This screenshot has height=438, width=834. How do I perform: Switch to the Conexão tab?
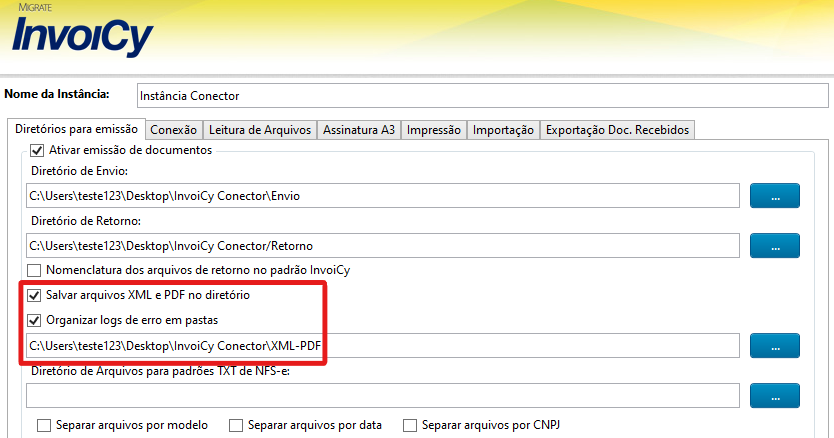[x=174, y=130]
